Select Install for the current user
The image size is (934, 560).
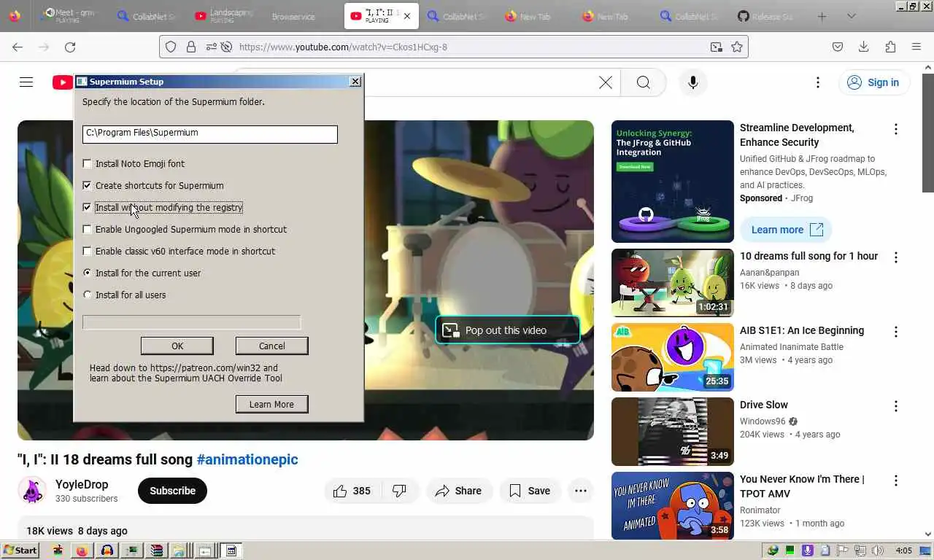click(88, 273)
